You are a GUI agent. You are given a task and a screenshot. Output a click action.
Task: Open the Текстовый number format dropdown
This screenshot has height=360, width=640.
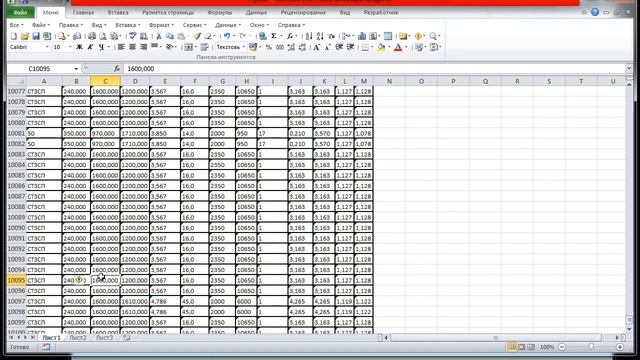[244, 47]
